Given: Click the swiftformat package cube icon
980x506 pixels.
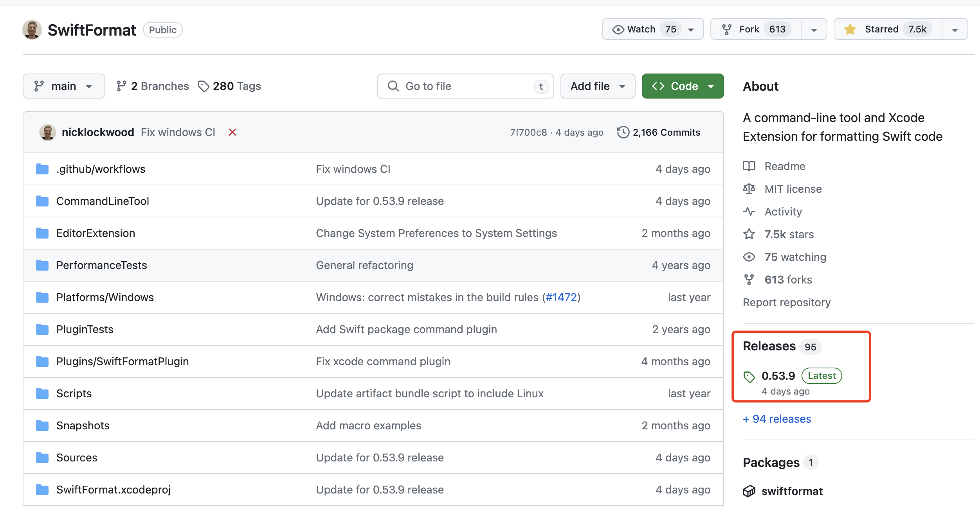Looking at the screenshot, I should pyautogui.click(x=749, y=491).
